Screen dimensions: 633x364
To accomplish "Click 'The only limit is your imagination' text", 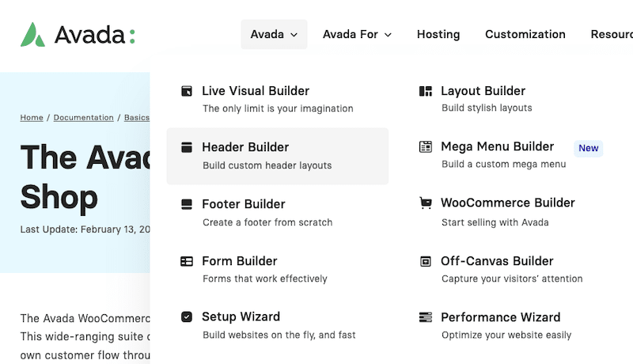I will (278, 108).
